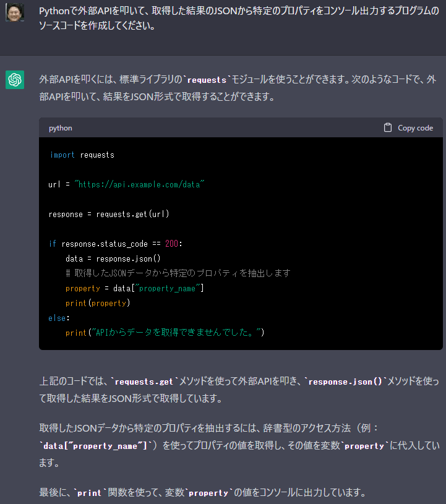
Task: Click the python language label
Action: [61, 128]
